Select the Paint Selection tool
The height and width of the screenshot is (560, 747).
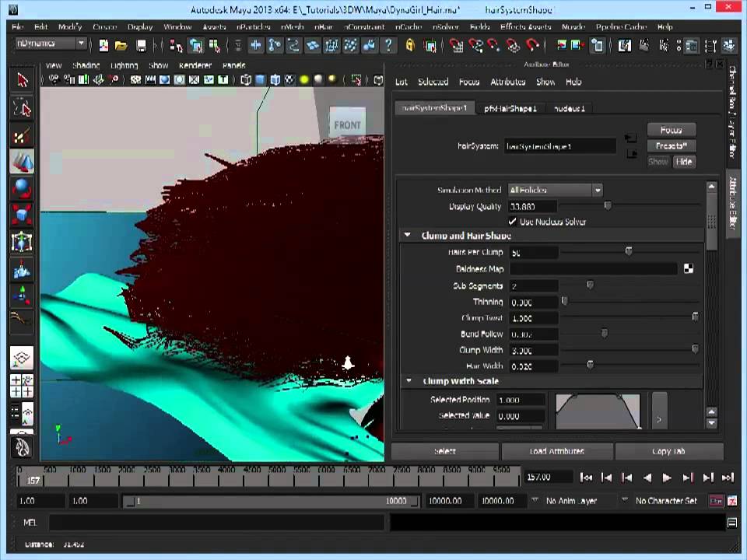[22, 136]
